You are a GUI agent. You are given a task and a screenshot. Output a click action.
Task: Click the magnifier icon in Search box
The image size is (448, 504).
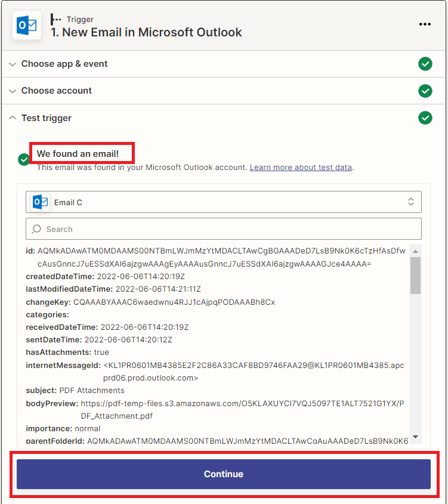tap(37, 229)
